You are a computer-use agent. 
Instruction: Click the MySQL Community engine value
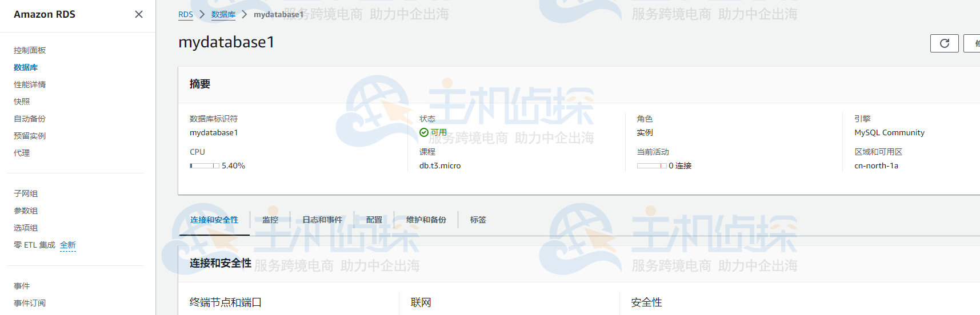tap(889, 132)
